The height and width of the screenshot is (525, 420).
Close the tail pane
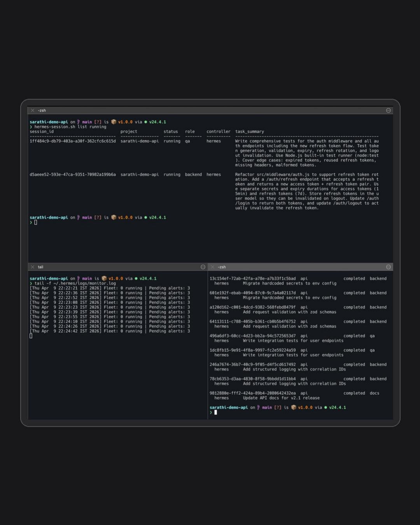tap(33, 267)
